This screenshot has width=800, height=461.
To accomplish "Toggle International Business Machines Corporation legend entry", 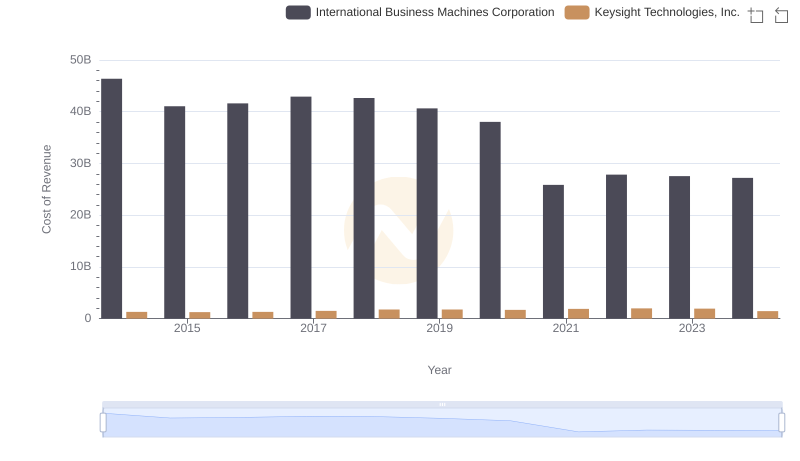I will coord(420,12).
